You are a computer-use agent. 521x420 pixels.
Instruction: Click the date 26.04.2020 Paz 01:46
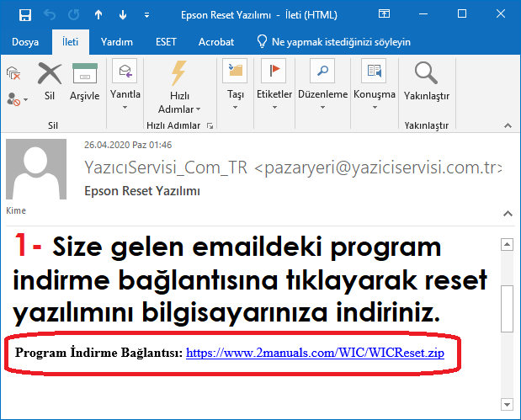[128, 145]
